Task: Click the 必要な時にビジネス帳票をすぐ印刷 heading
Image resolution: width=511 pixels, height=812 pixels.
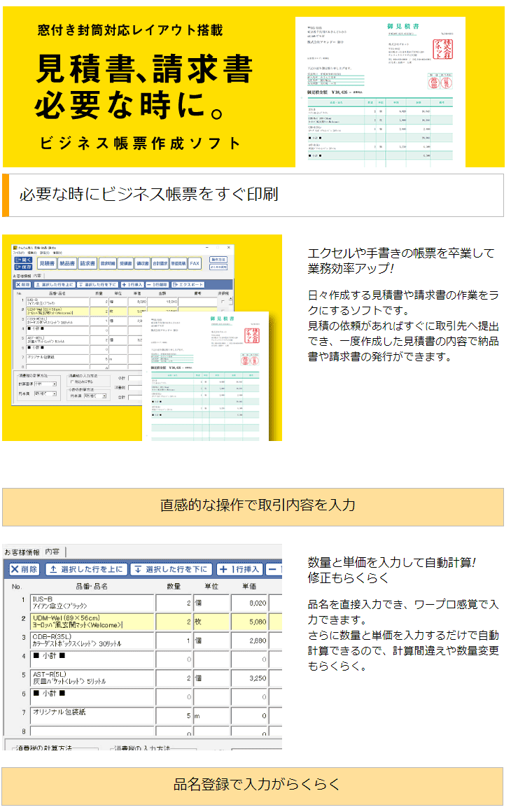Action: [148, 194]
